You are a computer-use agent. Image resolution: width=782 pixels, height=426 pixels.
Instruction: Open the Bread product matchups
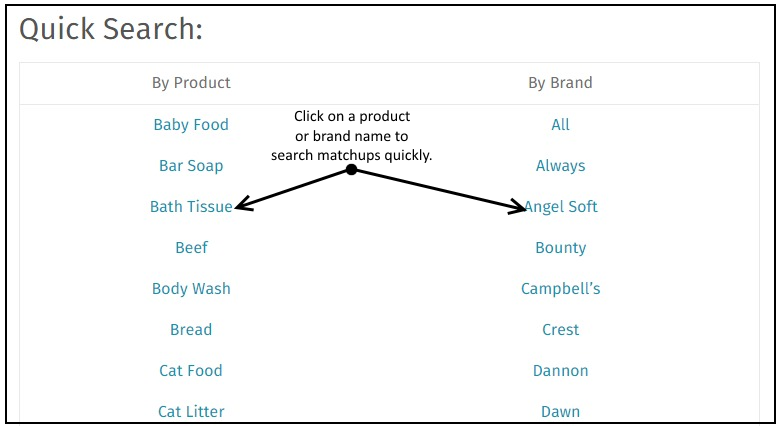point(191,329)
